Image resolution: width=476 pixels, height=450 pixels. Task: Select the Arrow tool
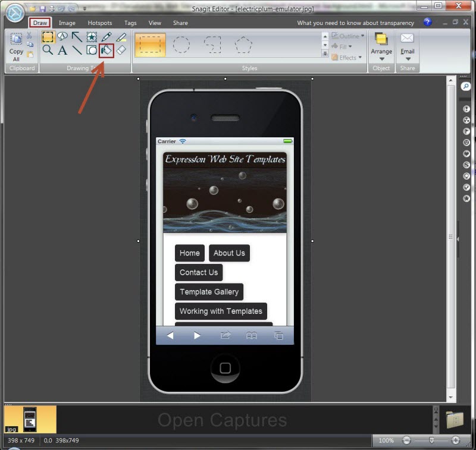click(x=77, y=37)
